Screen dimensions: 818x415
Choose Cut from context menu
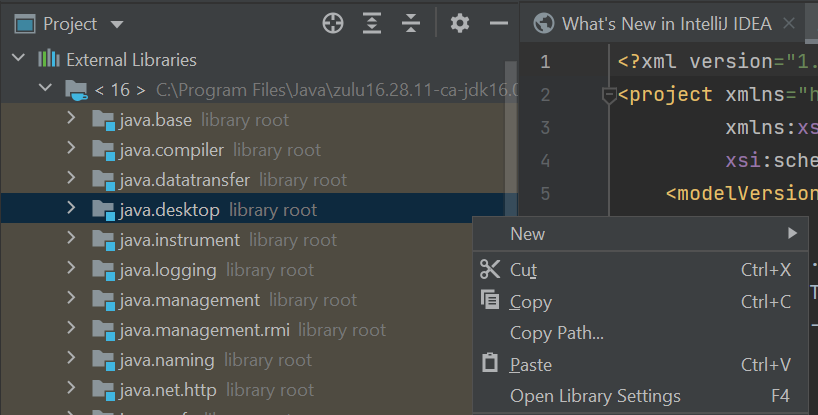(x=640, y=270)
